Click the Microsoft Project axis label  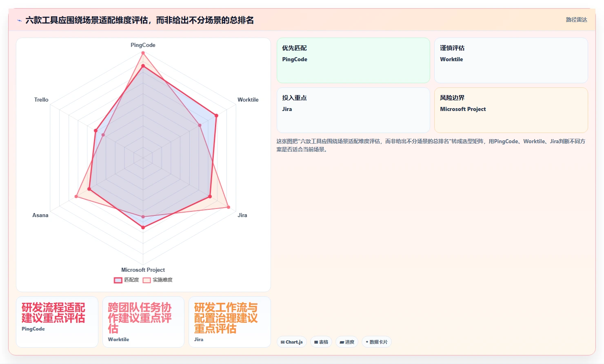click(x=143, y=270)
